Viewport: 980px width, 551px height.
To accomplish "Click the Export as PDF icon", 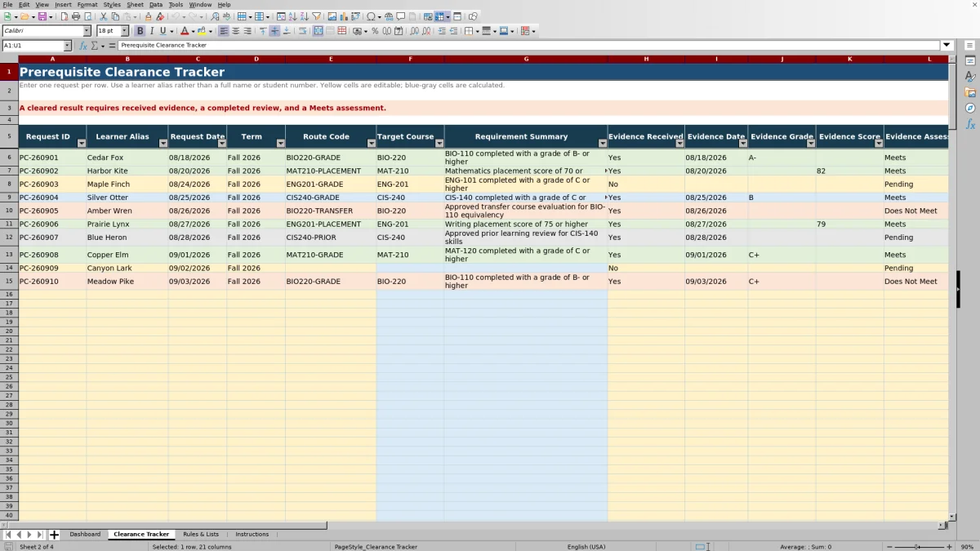I will pos(63,16).
